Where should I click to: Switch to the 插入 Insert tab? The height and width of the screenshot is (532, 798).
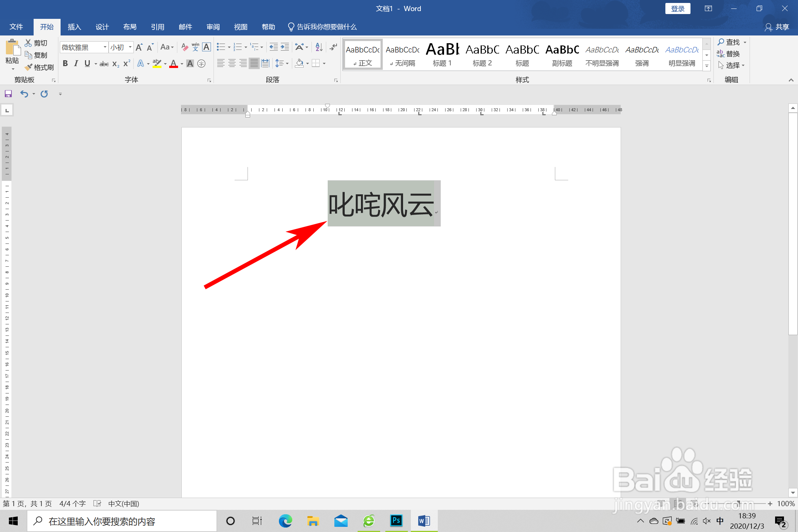point(74,27)
